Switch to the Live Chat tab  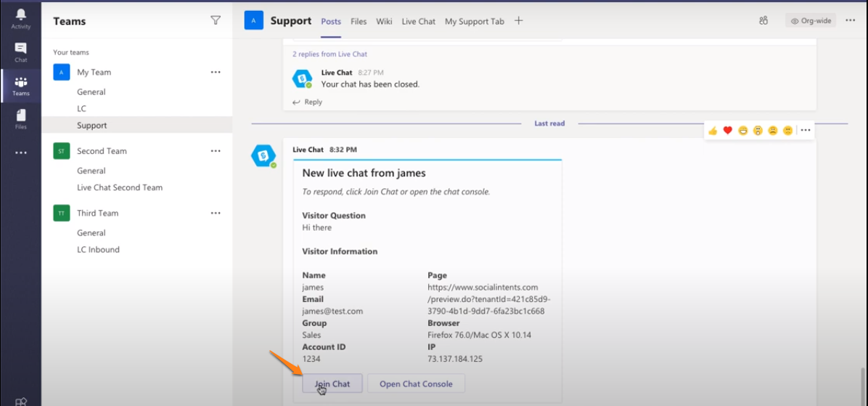coord(419,21)
